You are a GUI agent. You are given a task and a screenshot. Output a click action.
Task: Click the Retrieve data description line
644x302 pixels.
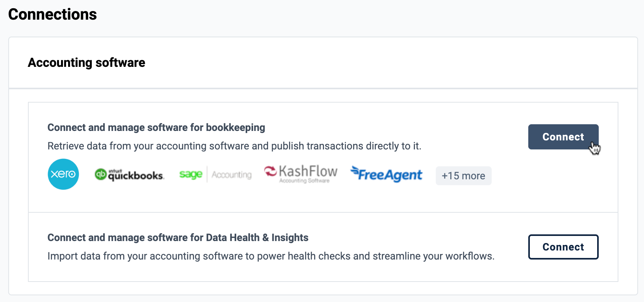[x=234, y=146]
